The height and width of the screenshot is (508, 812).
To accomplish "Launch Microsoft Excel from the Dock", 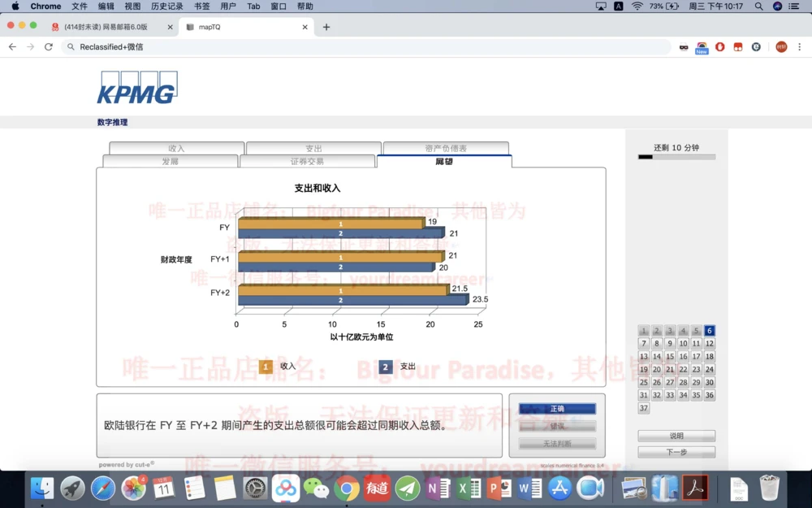I will click(x=469, y=488).
